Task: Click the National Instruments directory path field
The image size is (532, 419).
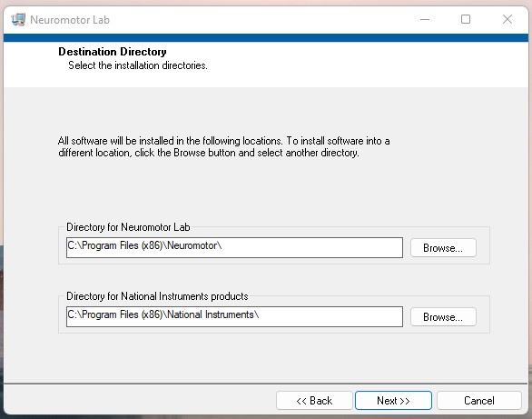Action: pos(234,317)
